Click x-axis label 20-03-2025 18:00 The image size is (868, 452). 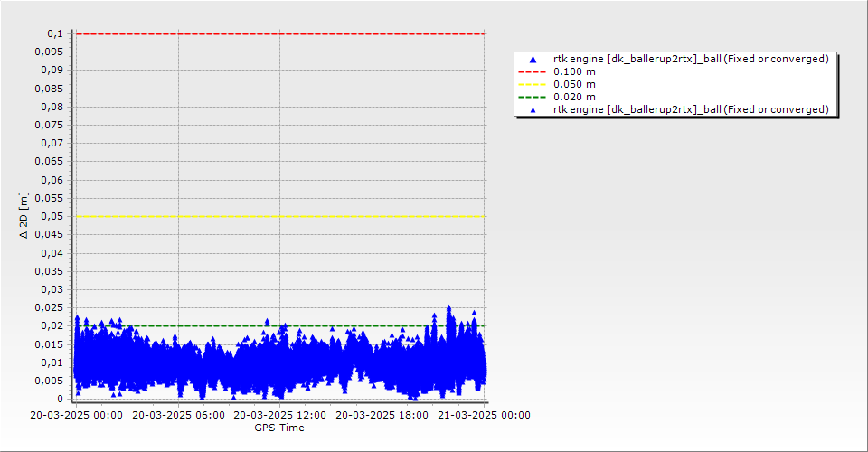tap(382, 416)
